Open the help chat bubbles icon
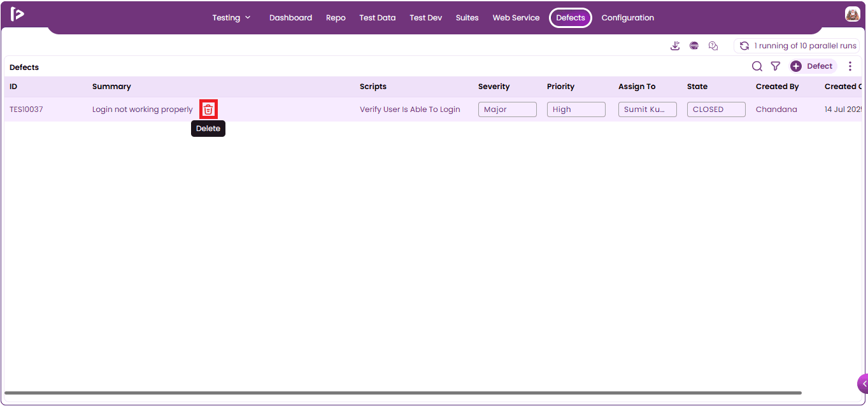868x406 pixels. point(713,46)
